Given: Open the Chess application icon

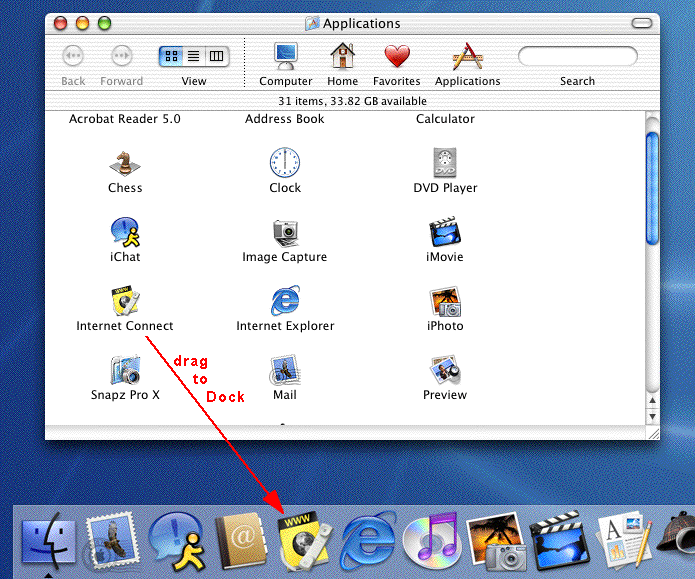Looking at the screenshot, I should pyautogui.click(x=125, y=164).
